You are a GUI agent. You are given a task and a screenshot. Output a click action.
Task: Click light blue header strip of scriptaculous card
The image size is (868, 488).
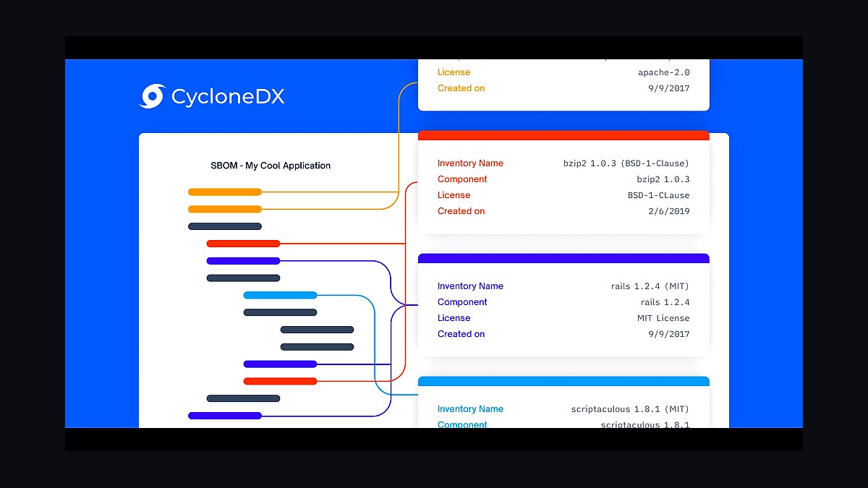click(x=563, y=381)
